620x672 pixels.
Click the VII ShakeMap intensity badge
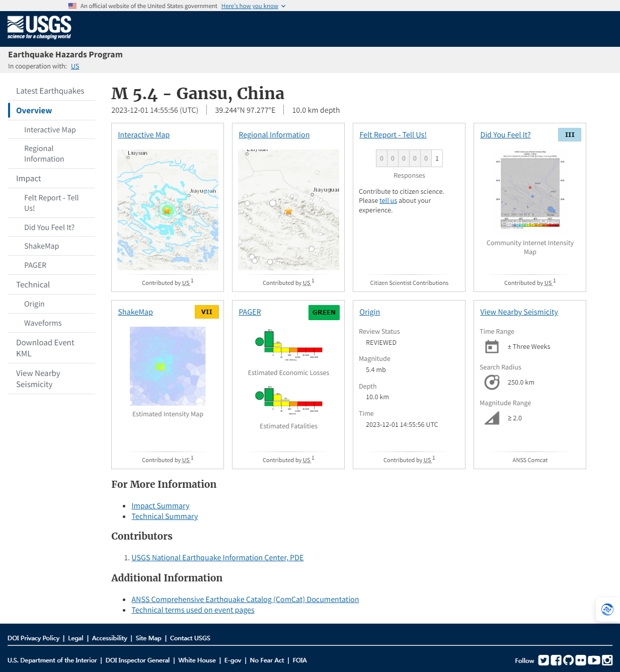coord(207,312)
